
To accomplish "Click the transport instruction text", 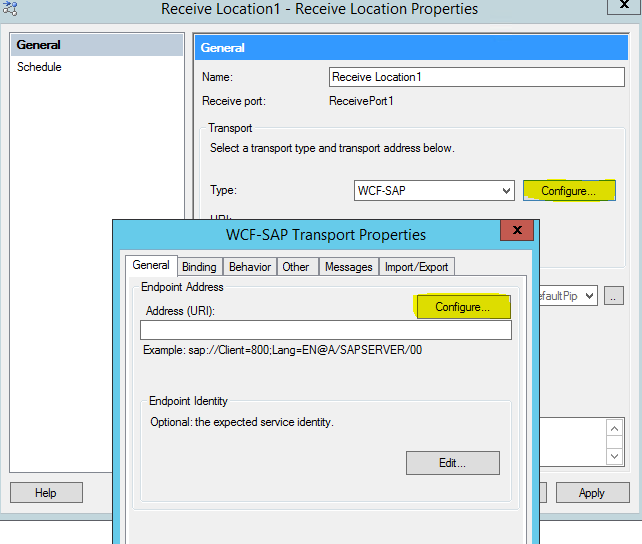I will click(332, 148).
